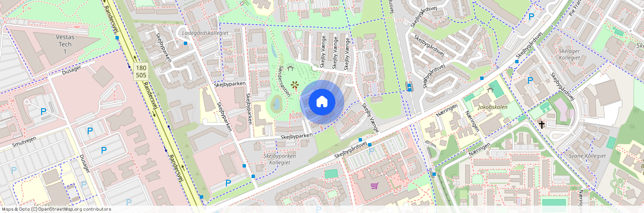Screen dimensions: 644x213
Task: Click the shelter icon in the park above Søndersøstien
Action: [290, 68]
